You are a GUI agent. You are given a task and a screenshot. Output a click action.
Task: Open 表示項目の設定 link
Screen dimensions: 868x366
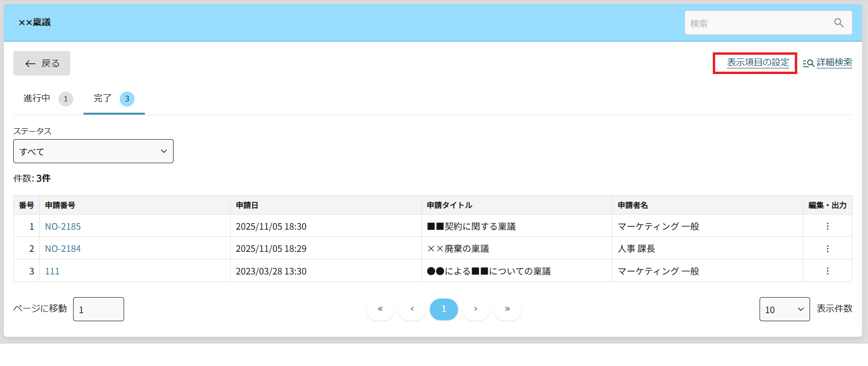(x=758, y=63)
